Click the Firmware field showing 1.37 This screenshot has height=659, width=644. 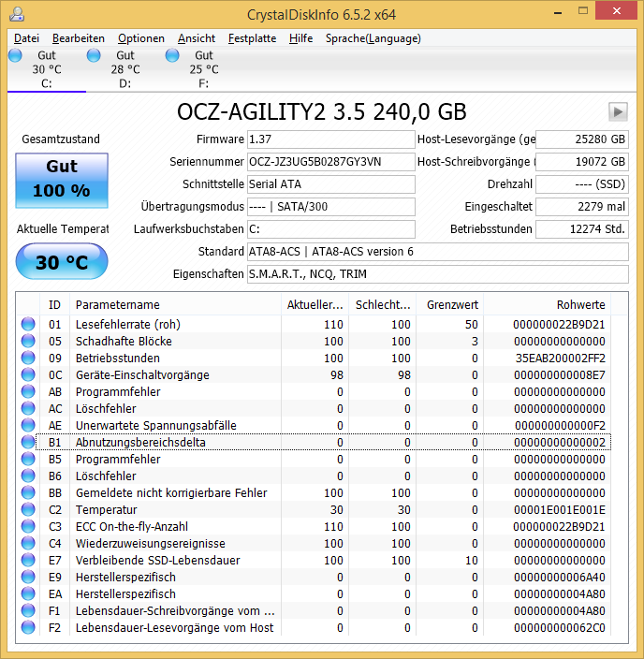pos(330,139)
